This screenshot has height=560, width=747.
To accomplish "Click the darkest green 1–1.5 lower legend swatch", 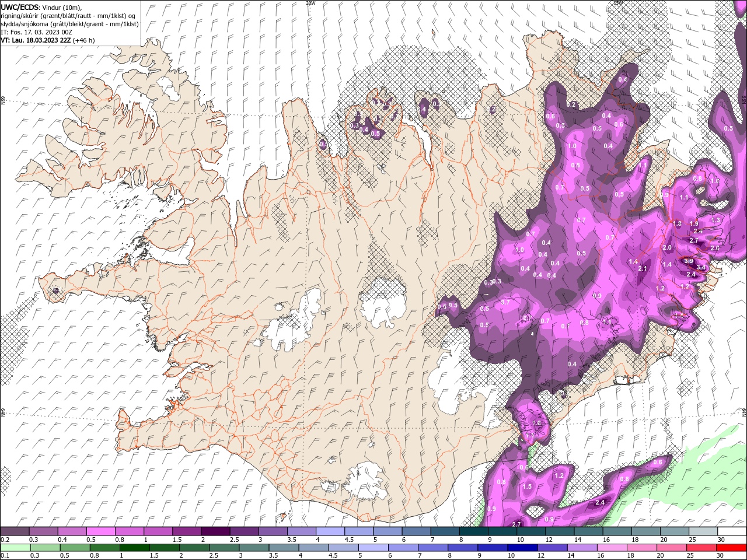I will pyautogui.click(x=134, y=548).
